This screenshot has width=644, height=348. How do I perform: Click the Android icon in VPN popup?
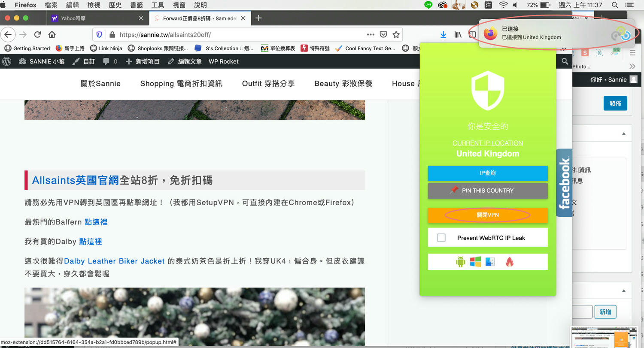coord(461,262)
